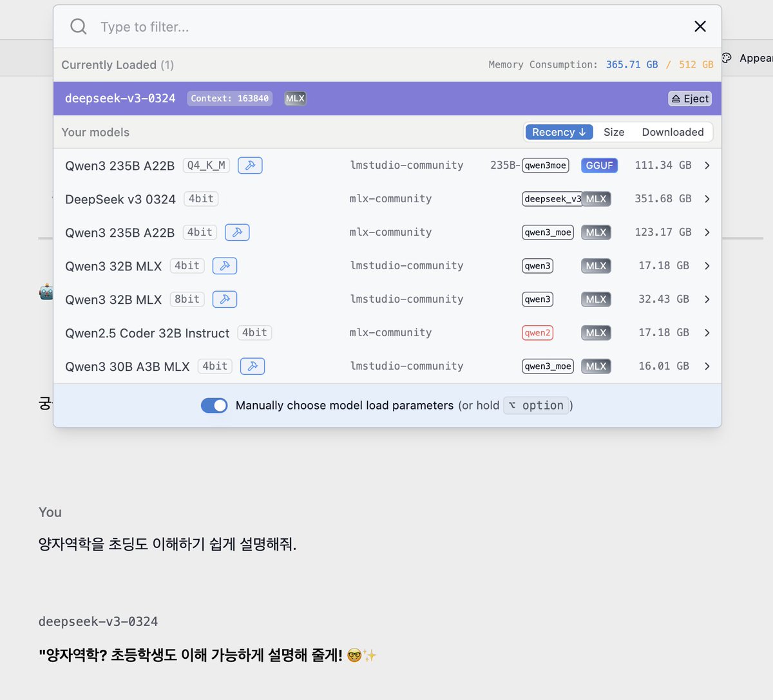Click the You label in chat
This screenshot has width=773, height=700.
click(50, 513)
